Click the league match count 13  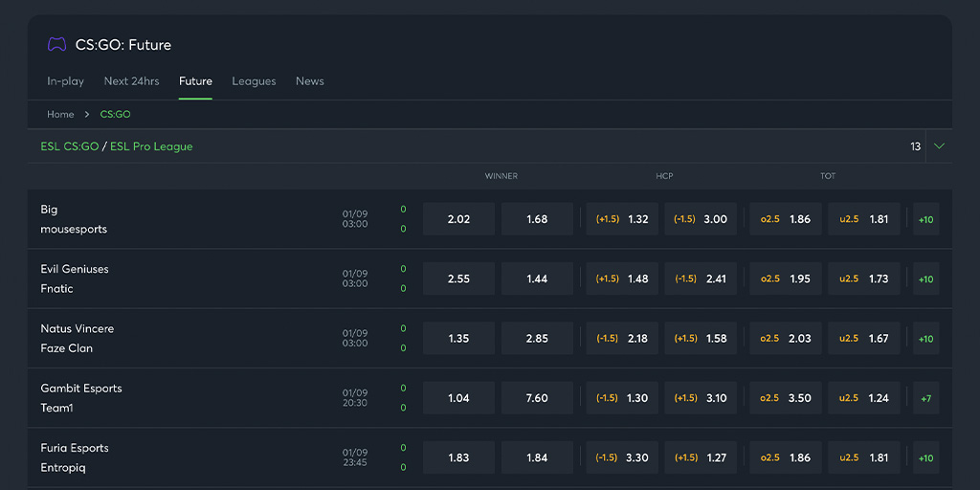click(916, 146)
